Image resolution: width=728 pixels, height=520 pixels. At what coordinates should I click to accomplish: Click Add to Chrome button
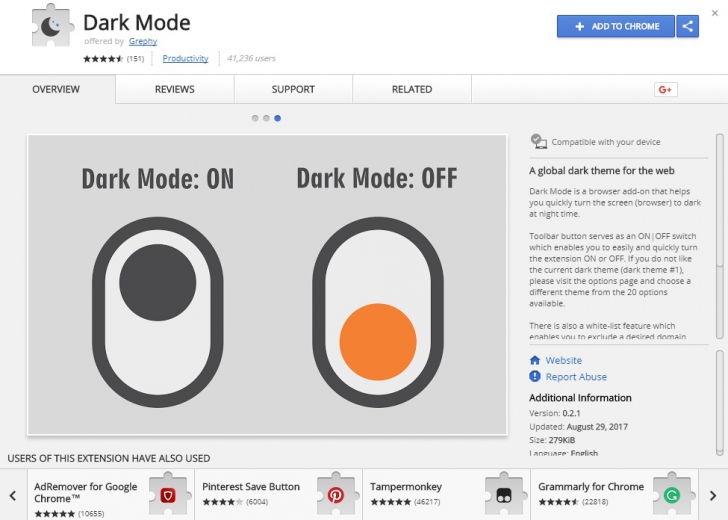coord(616,26)
